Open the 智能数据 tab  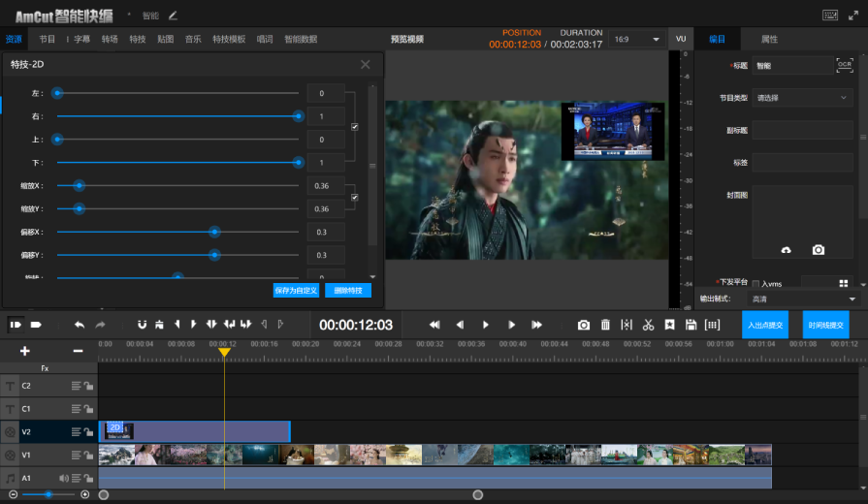coord(301,40)
